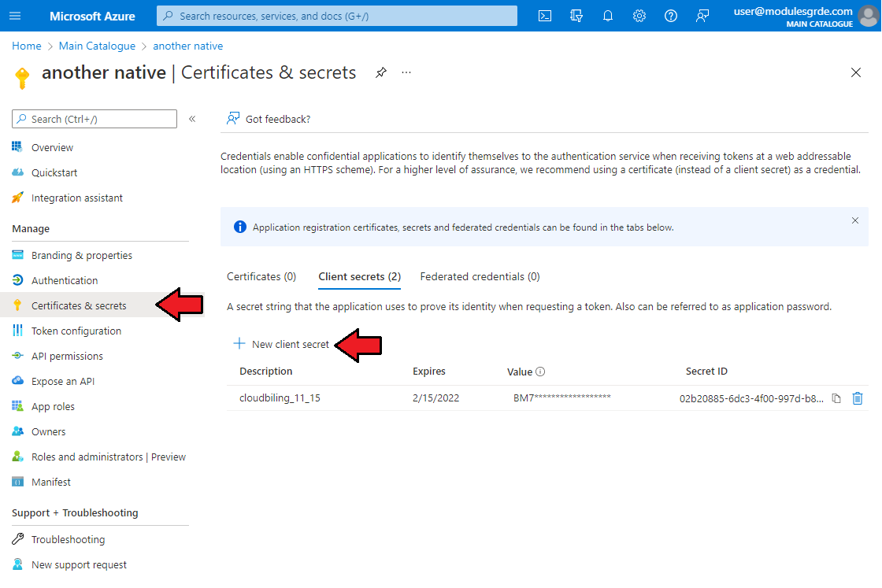882x588 pixels.
Task: Open the Manifest editor
Action: pyautogui.click(x=50, y=483)
